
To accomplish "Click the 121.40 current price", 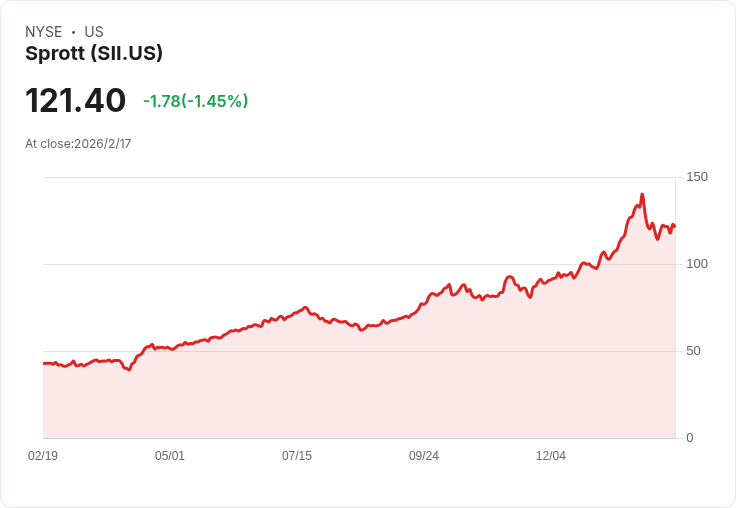I will coord(76,101).
